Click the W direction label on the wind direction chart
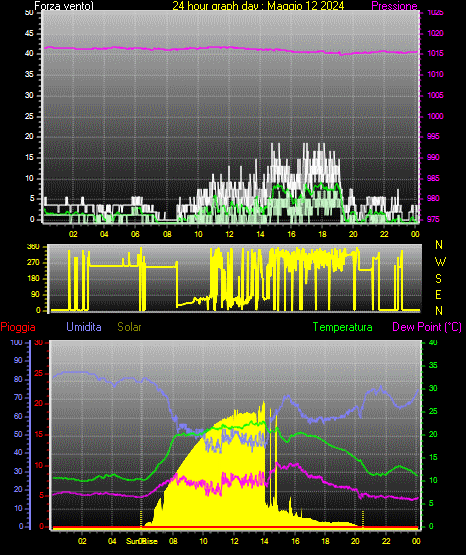The height and width of the screenshot is (555, 466). [440, 262]
